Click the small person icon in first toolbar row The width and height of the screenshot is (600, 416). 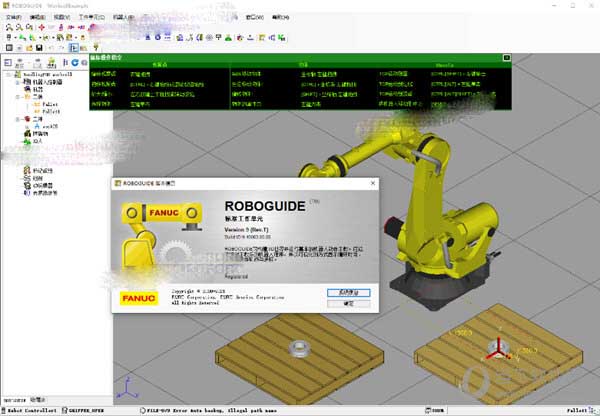click(60, 27)
